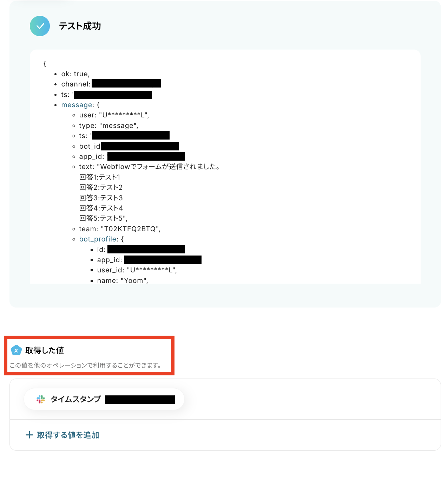Click the blue 取得した値 pentagon icon

16,350
